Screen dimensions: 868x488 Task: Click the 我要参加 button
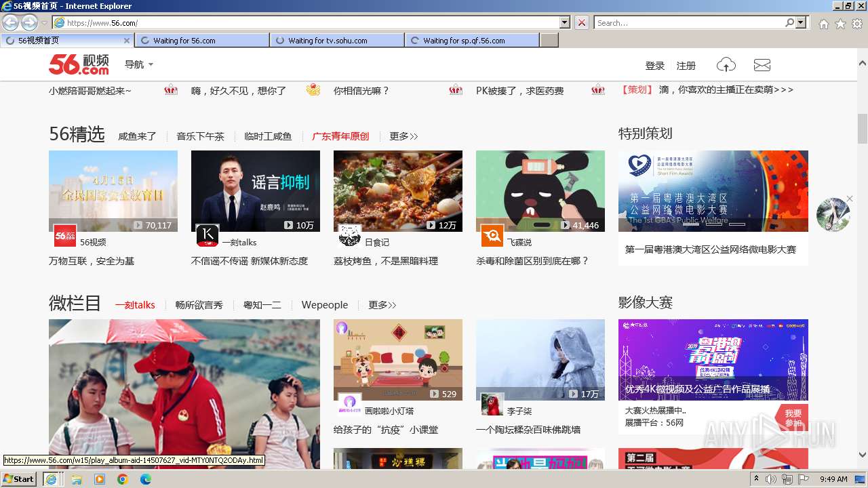point(793,418)
